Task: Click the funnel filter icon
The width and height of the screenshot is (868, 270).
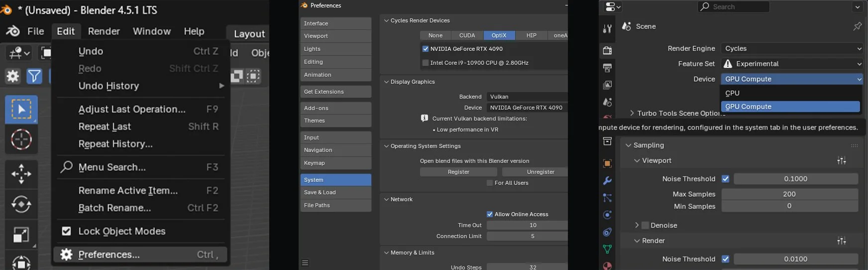Action: (x=34, y=76)
